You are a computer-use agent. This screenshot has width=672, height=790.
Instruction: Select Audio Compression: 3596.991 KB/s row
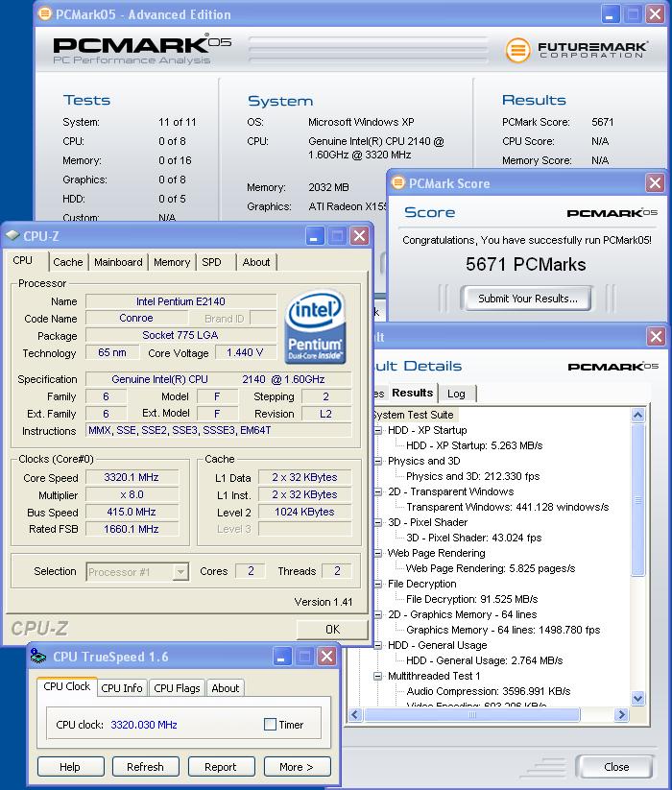[x=488, y=691]
